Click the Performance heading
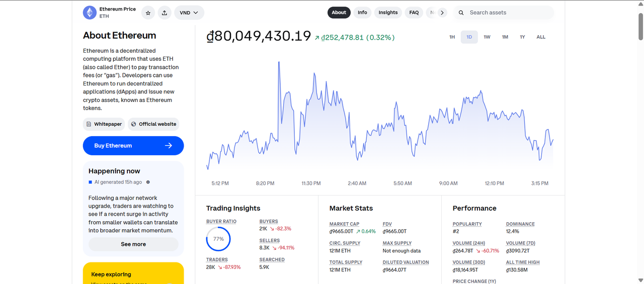Viewport: 644px width, 284px height. pyautogui.click(x=474, y=208)
